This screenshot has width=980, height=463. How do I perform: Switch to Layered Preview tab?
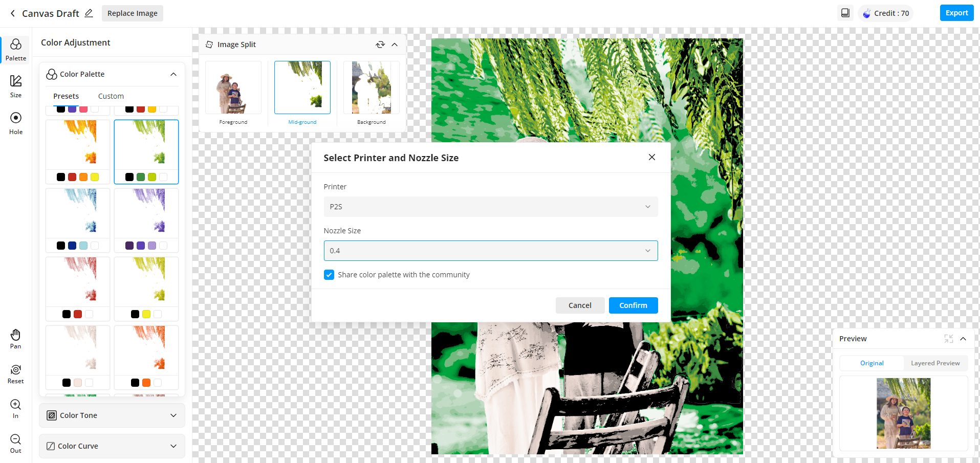tap(935, 363)
